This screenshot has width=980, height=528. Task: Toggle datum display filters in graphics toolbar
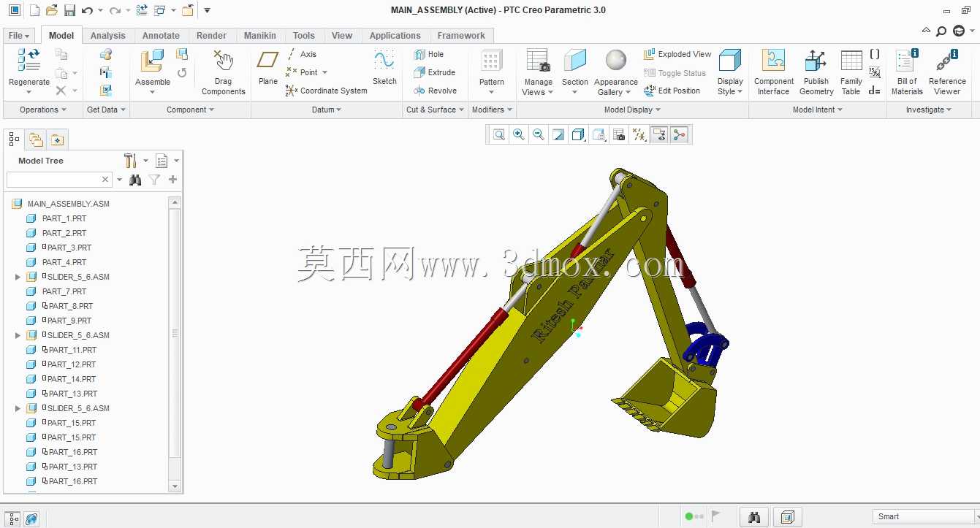[x=639, y=134]
